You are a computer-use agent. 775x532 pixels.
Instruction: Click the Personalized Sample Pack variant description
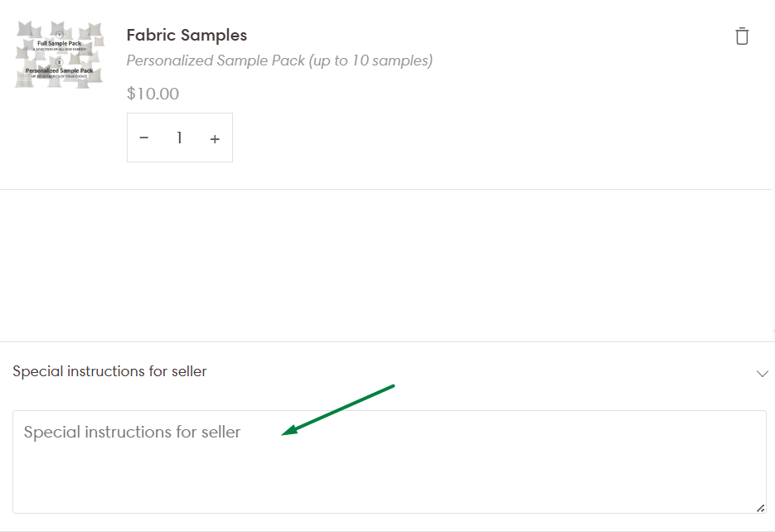coord(279,60)
